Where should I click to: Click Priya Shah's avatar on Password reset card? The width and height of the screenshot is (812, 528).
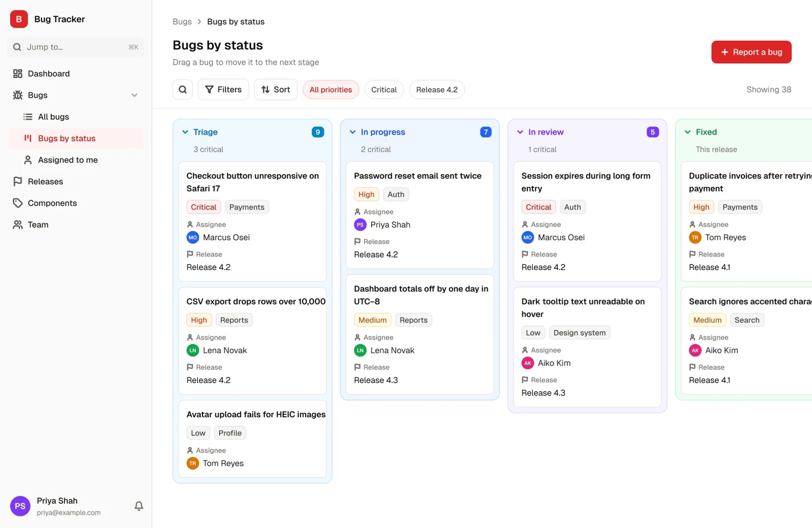pyautogui.click(x=360, y=224)
